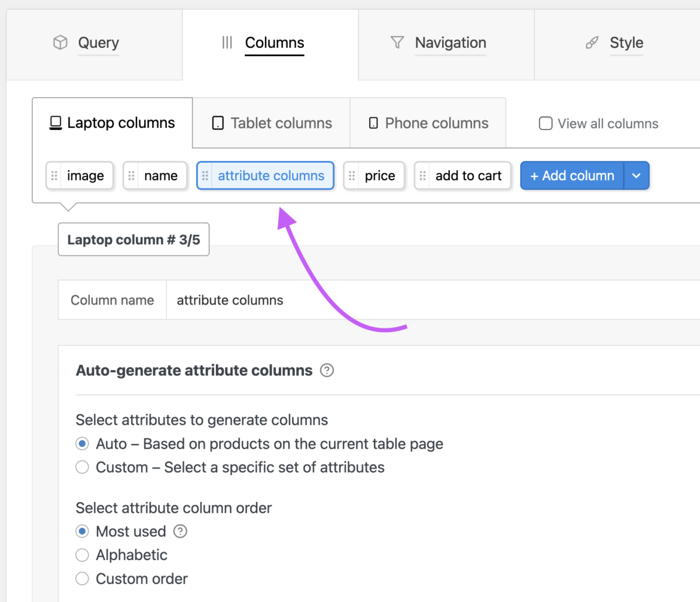Click the help icon next to Most used
This screenshot has height=602, width=700.
pos(180,531)
